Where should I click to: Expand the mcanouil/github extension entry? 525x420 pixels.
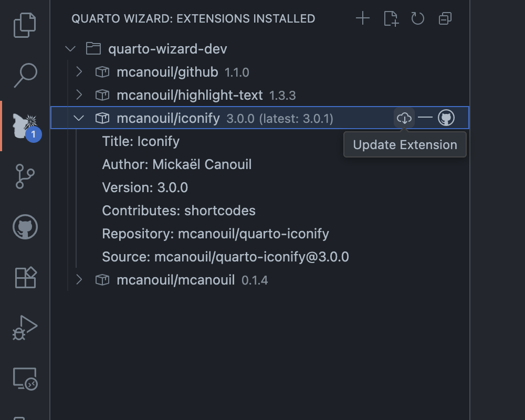79,72
